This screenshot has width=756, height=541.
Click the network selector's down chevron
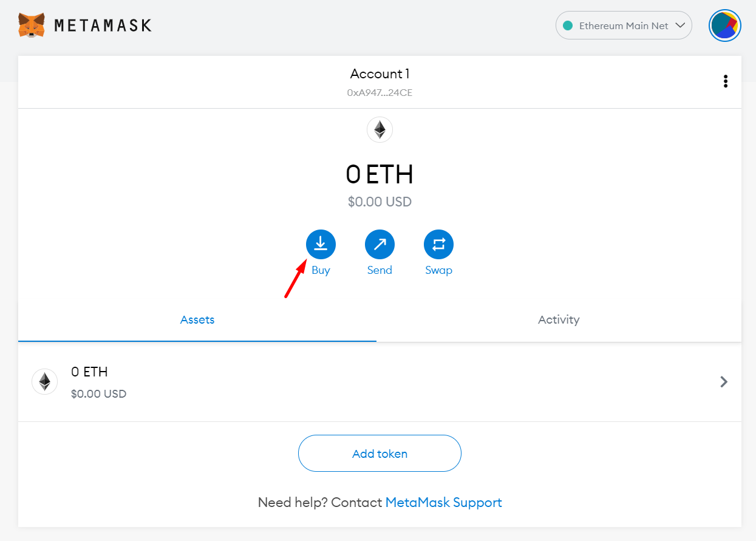pos(680,26)
